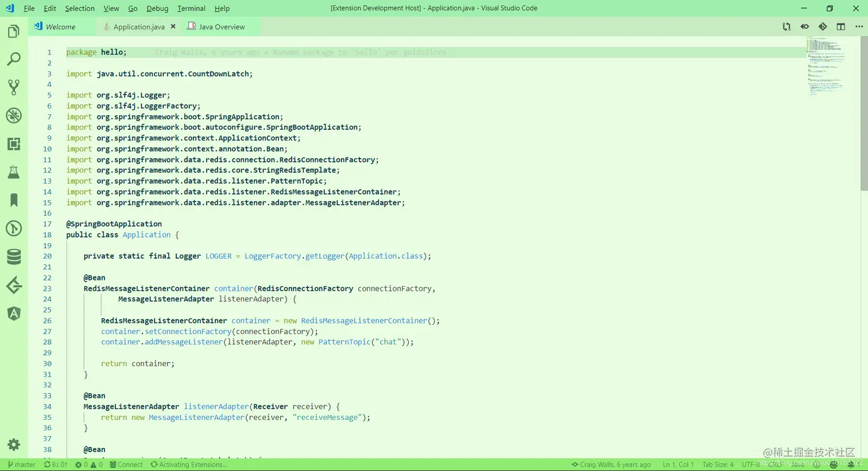Click the 'listenerAdapter' method name on line 34
The width and height of the screenshot is (868, 471).
(216, 407)
